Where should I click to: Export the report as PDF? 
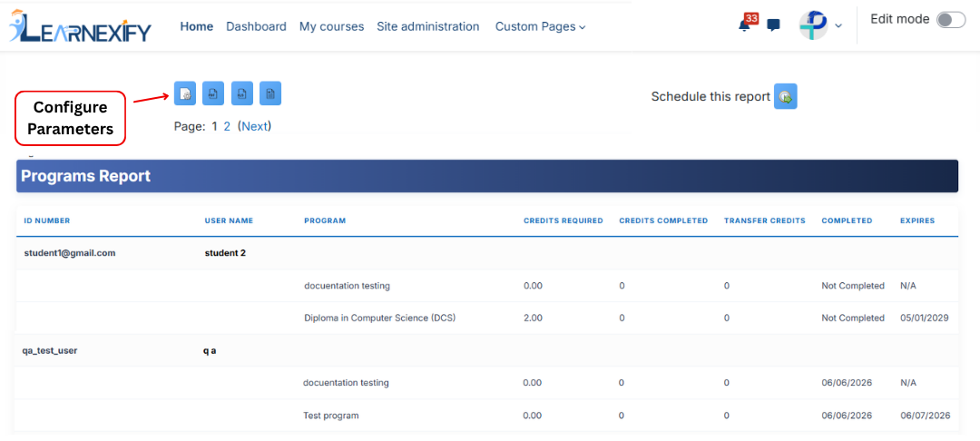click(213, 93)
